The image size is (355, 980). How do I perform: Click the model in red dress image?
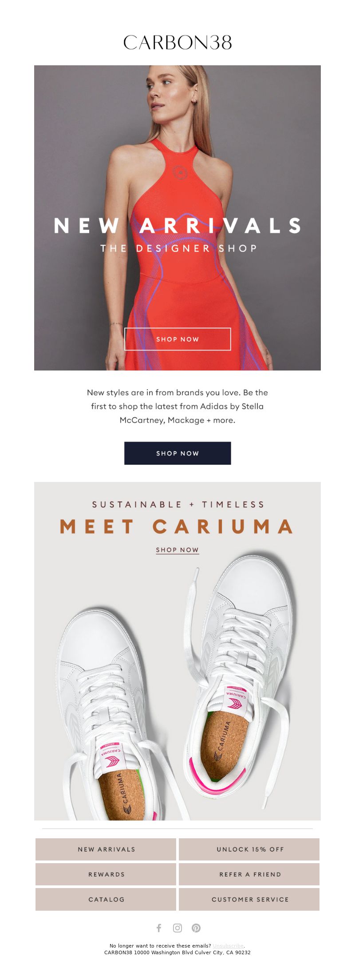177,218
